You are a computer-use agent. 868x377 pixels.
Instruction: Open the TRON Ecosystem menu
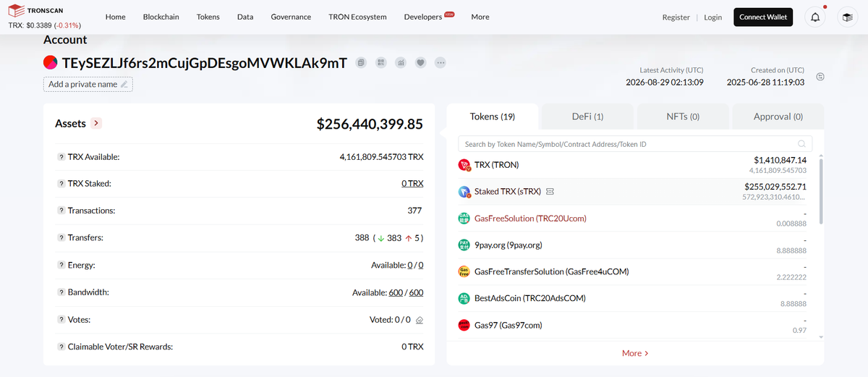[x=357, y=17]
